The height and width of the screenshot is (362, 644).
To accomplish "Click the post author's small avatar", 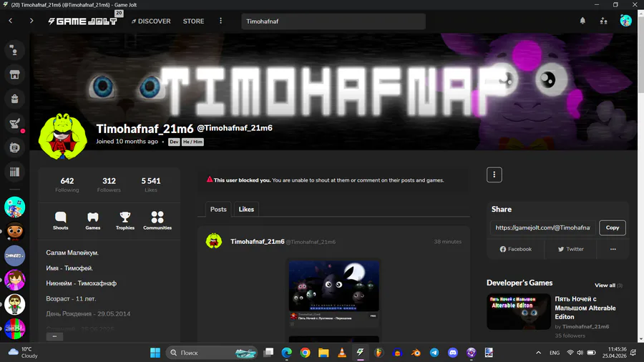I will tap(213, 241).
